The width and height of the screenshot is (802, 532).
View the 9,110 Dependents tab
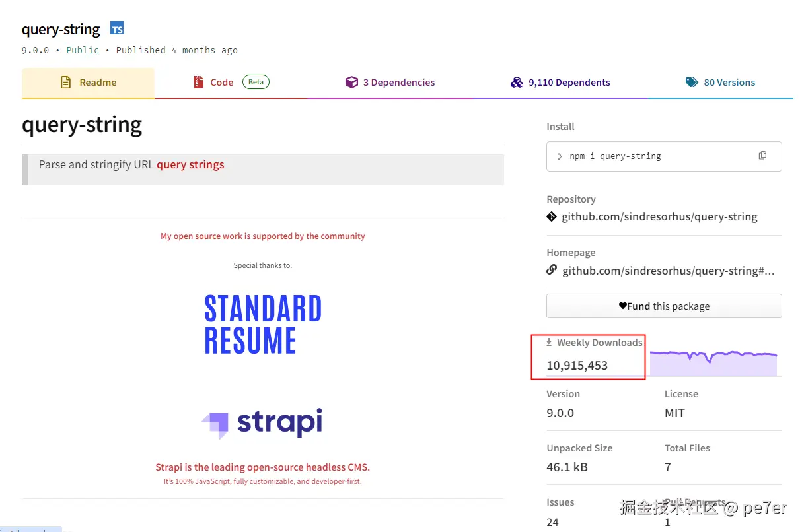tap(560, 83)
